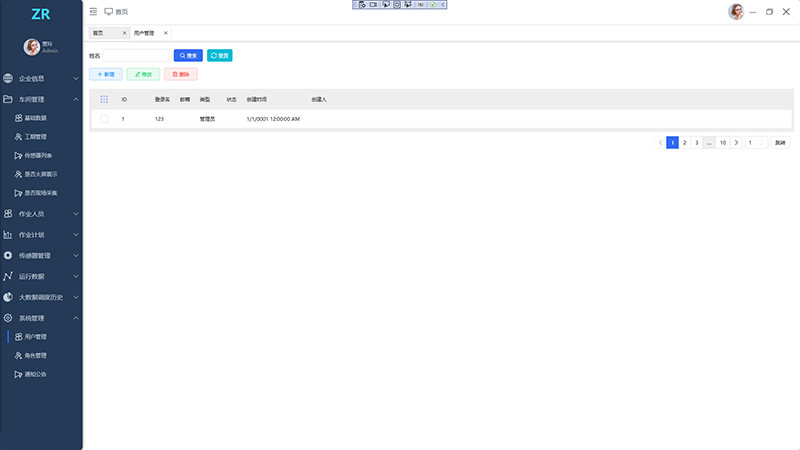Click the 跳转 jump button
The height and width of the screenshot is (450, 800).
coord(780,143)
